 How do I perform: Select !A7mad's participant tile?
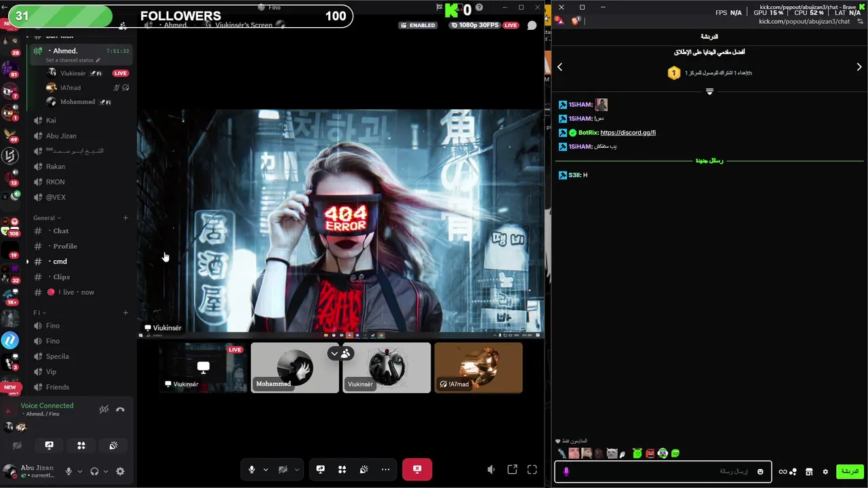click(478, 367)
